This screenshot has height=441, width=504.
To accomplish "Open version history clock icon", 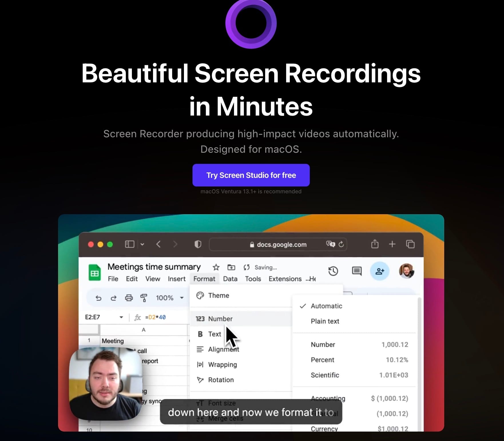I will (x=333, y=271).
